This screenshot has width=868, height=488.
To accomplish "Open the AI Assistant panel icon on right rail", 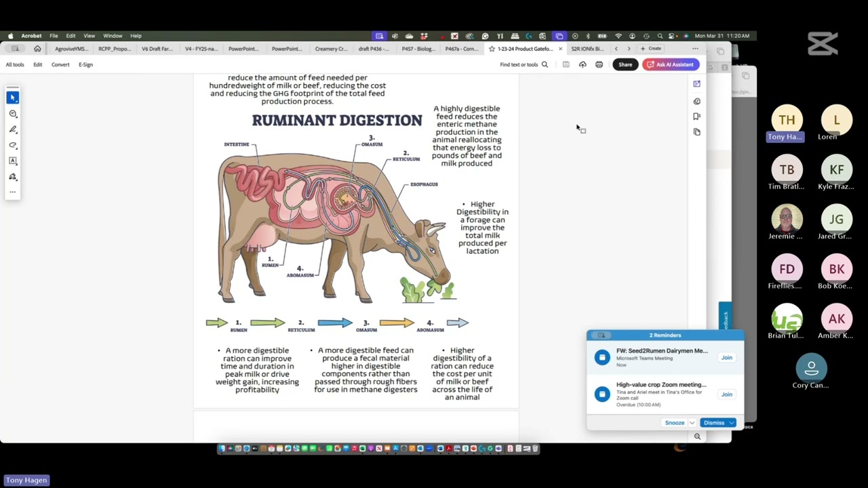I will click(x=696, y=84).
